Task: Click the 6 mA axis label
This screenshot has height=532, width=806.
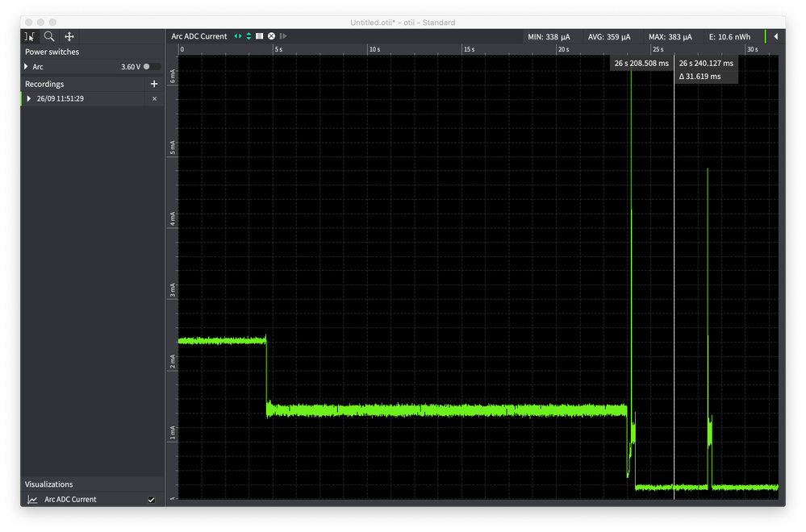Action: coord(172,76)
